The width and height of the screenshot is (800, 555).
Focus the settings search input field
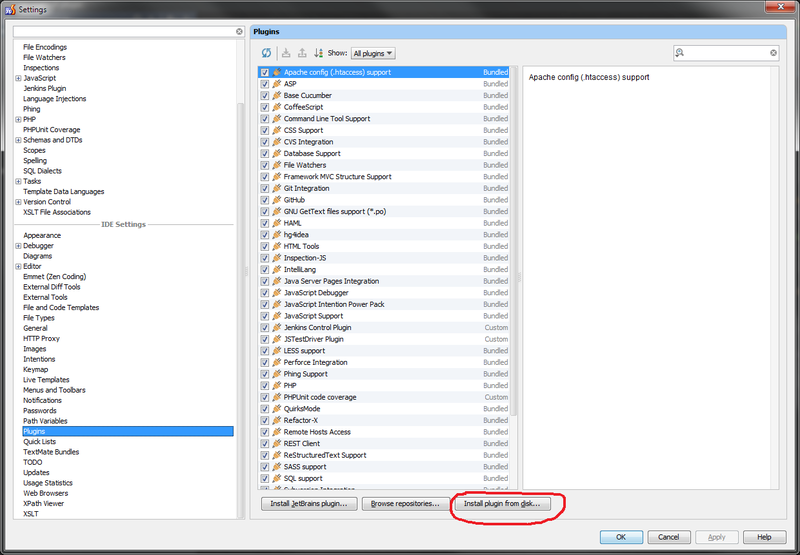[129, 32]
